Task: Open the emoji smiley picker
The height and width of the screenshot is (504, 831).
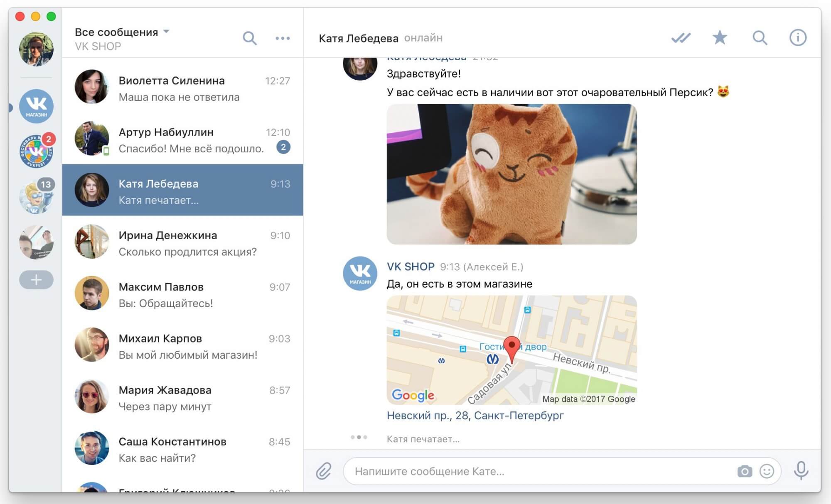Action: [767, 471]
